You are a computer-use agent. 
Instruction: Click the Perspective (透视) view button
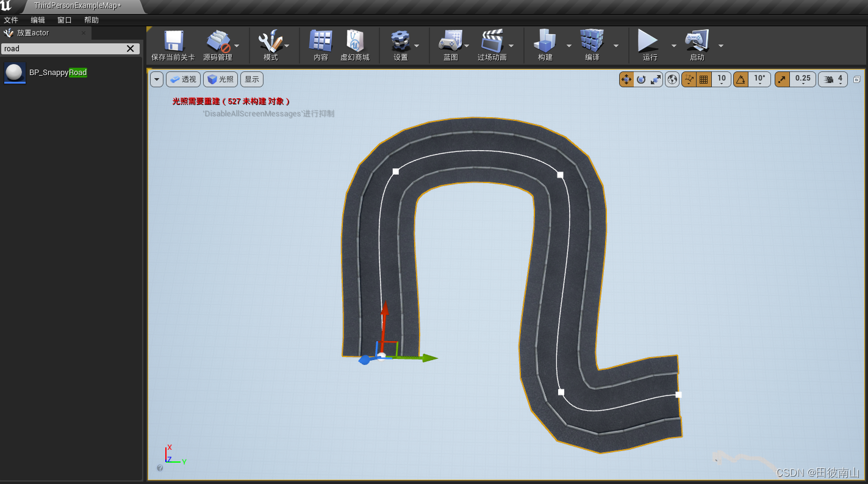[183, 79]
